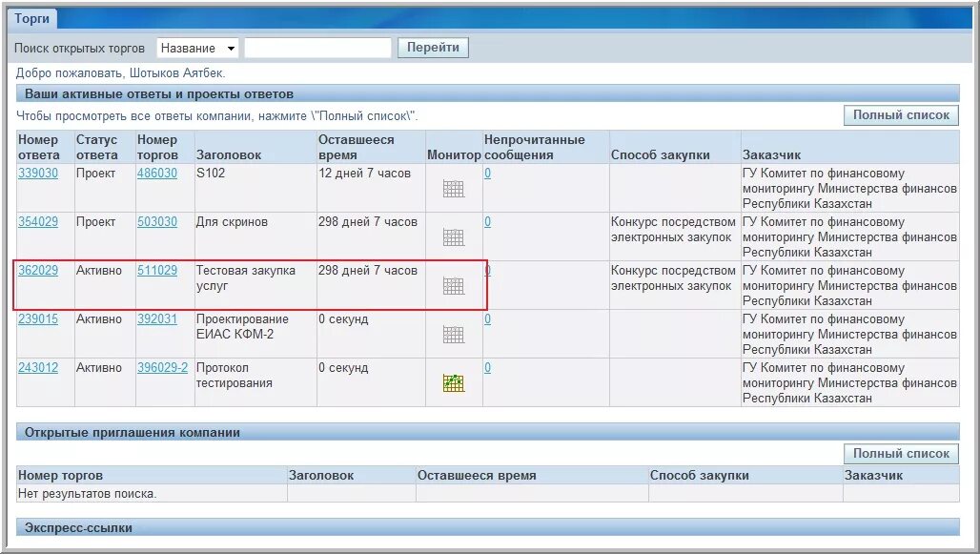Open unread messages for Протокол тестирования row
Screen dimensions: 980x554
[487, 368]
